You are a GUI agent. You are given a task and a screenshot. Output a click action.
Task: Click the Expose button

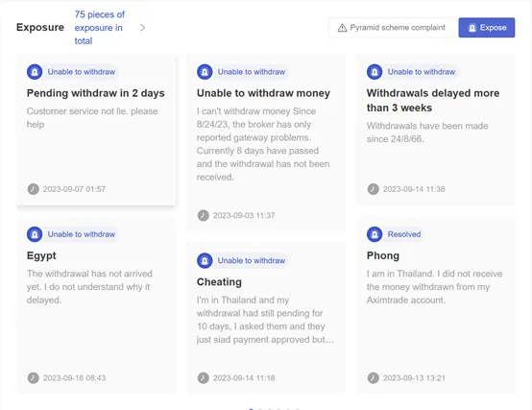tap(487, 28)
